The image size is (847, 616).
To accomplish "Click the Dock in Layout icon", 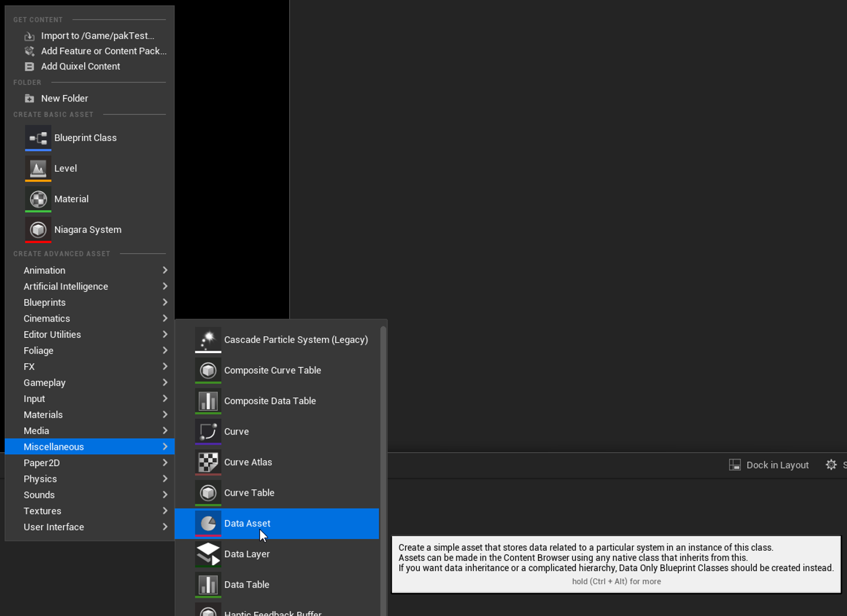I will coord(735,465).
